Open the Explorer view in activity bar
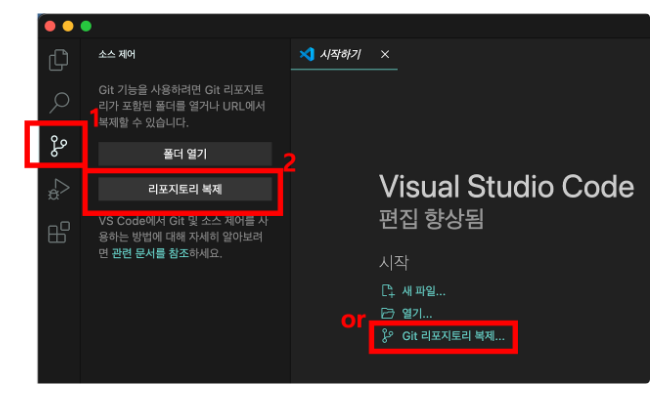This screenshot has width=661, height=398. (x=59, y=60)
